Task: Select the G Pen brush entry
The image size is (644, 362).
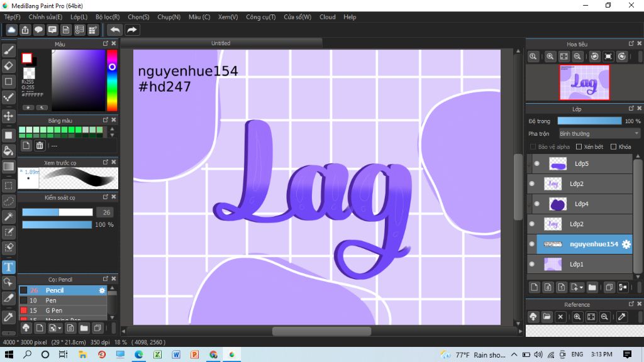Action: point(62,310)
